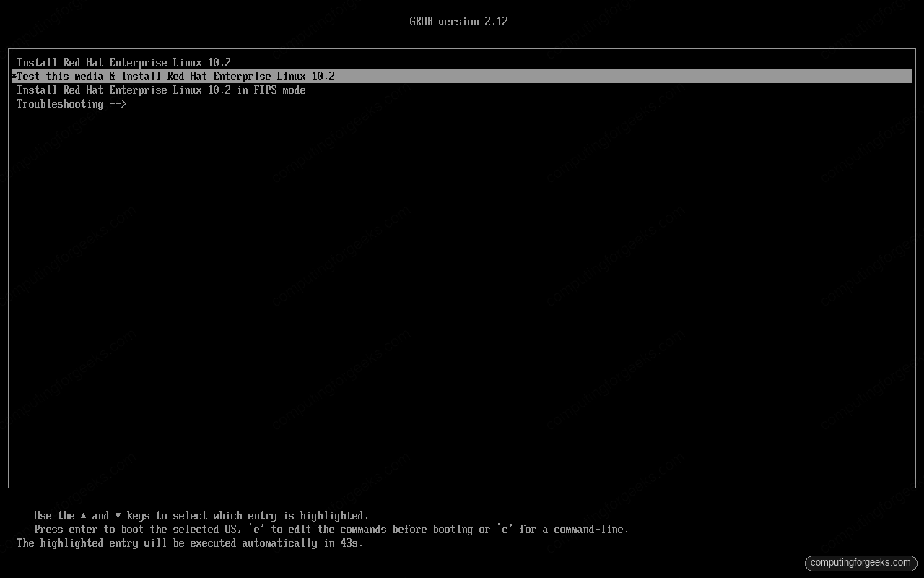
Task: Click the 'Press enter to boot' instruction line
Action: click(331, 530)
